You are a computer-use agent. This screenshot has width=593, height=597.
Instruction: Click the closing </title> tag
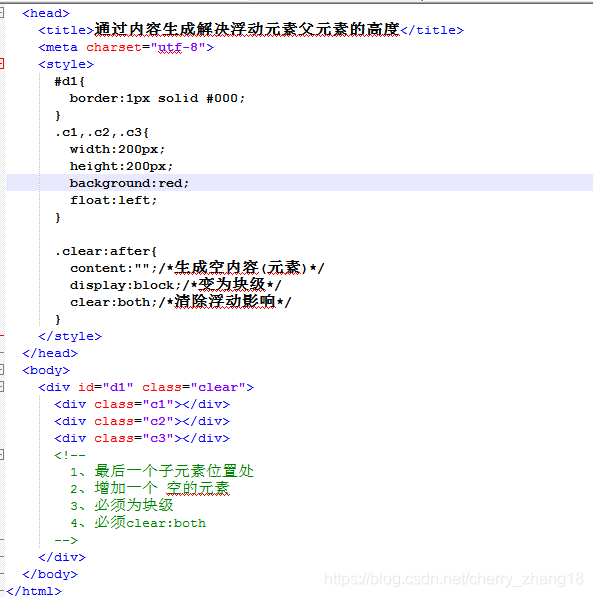pos(432,30)
